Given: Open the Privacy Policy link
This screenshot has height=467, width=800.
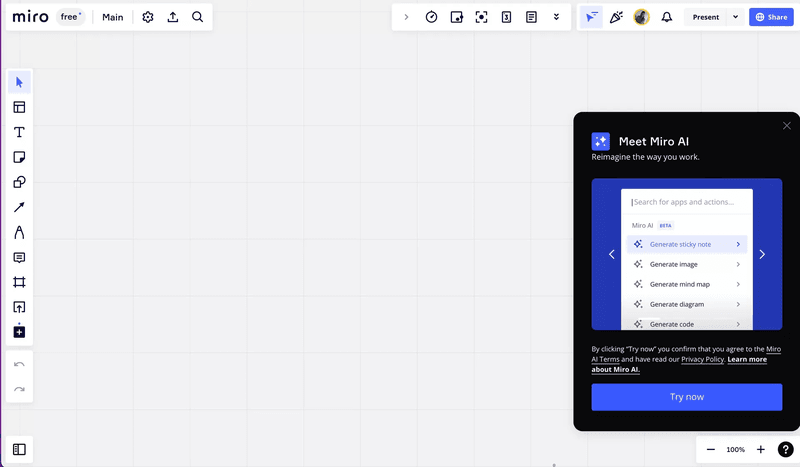Looking at the screenshot, I should pyautogui.click(x=702, y=359).
